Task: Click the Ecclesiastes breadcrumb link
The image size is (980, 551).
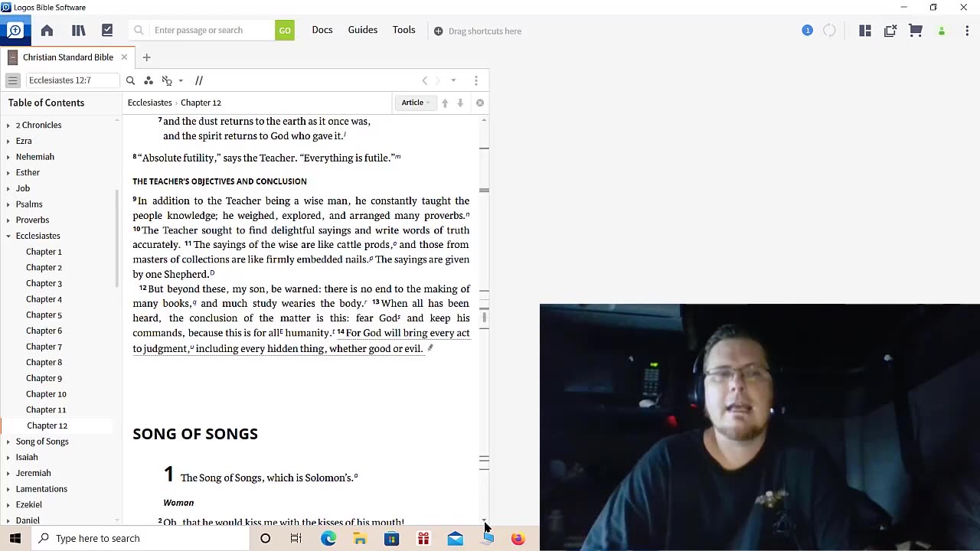Action: tap(149, 103)
